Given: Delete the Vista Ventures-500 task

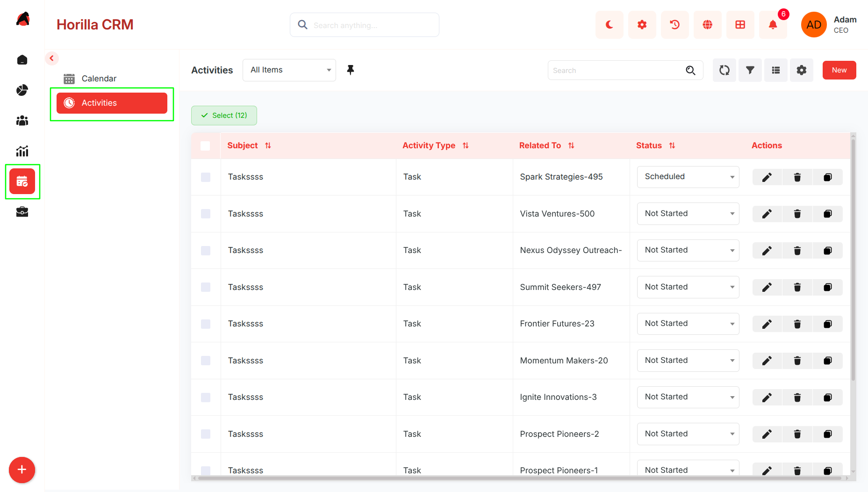Looking at the screenshot, I should pos(797,214).
